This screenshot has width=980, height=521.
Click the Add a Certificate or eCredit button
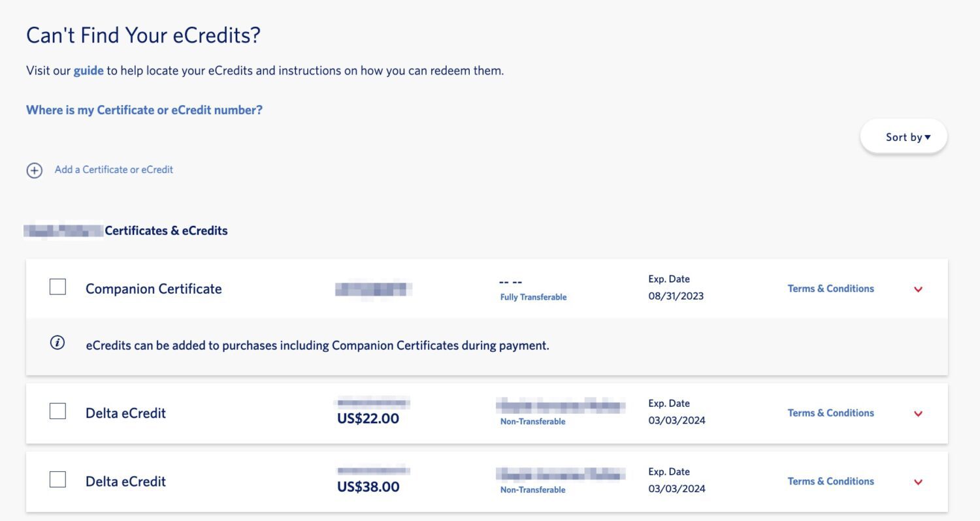pyautogui.click(x=114, y=170)
